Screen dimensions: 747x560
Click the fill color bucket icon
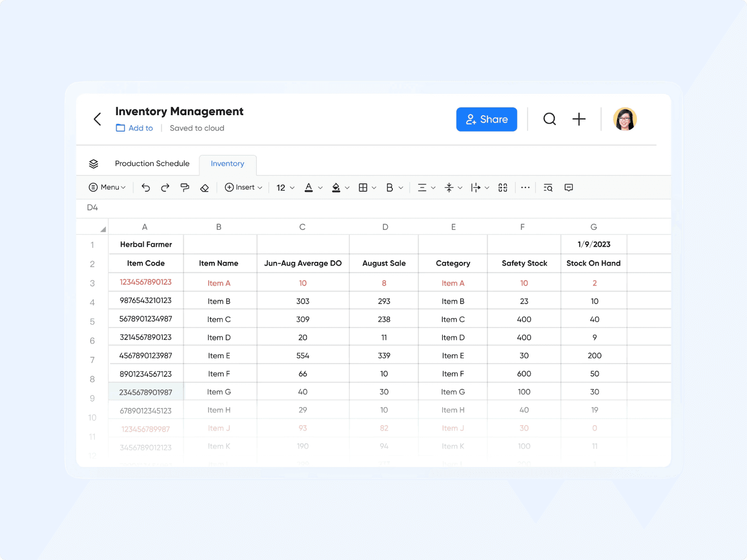(336, 188)
